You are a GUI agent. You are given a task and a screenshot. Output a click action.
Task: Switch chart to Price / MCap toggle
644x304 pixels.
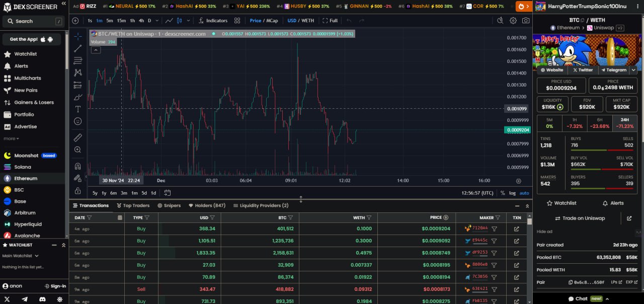click(264, 21)
